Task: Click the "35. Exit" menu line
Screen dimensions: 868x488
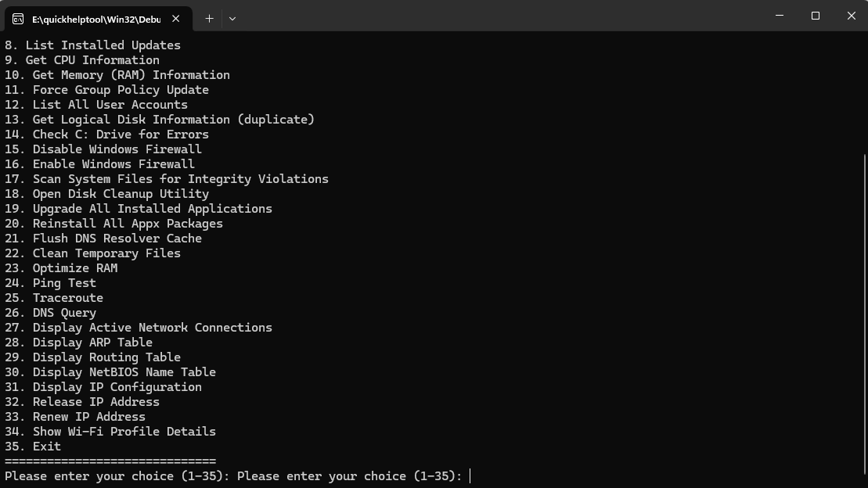Action: coord(33,446)
